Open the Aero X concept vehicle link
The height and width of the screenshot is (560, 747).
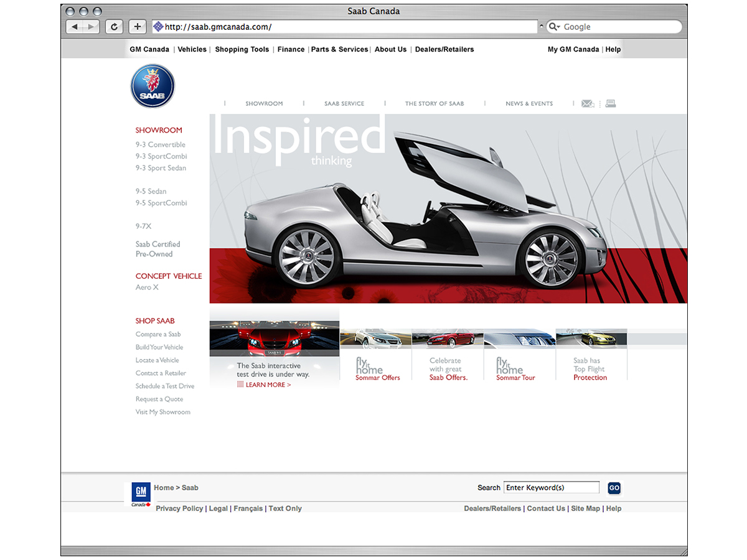(x=147, y=287)
